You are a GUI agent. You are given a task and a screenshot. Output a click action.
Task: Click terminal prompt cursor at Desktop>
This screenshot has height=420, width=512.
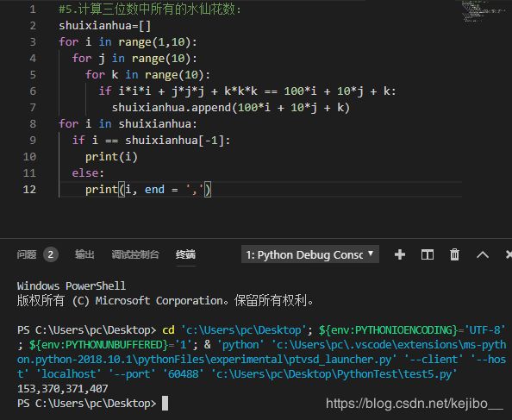point(165,403)
